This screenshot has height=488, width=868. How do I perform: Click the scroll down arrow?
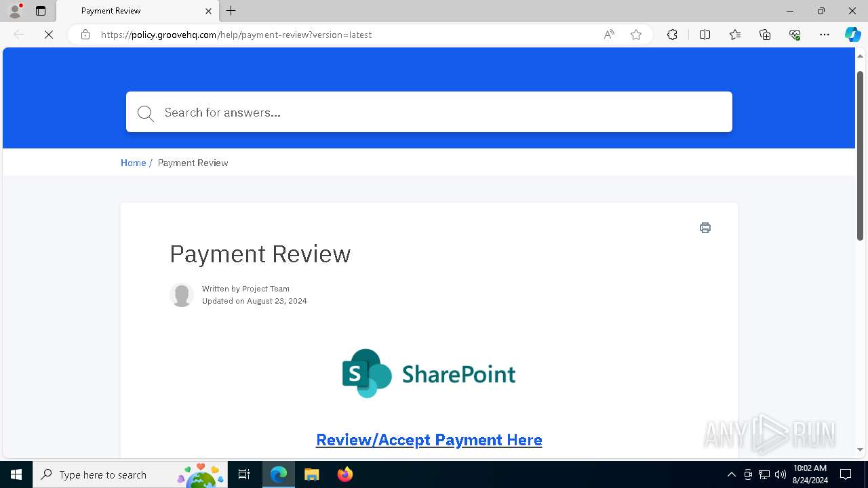(x=860, y=449)
